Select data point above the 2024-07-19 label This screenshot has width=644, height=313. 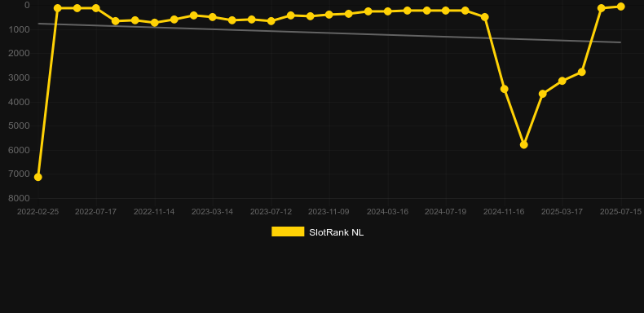(446, 11)
